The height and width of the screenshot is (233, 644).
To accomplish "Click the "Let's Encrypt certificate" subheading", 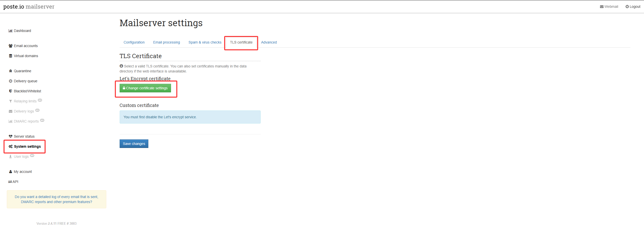I will point(145,79).
